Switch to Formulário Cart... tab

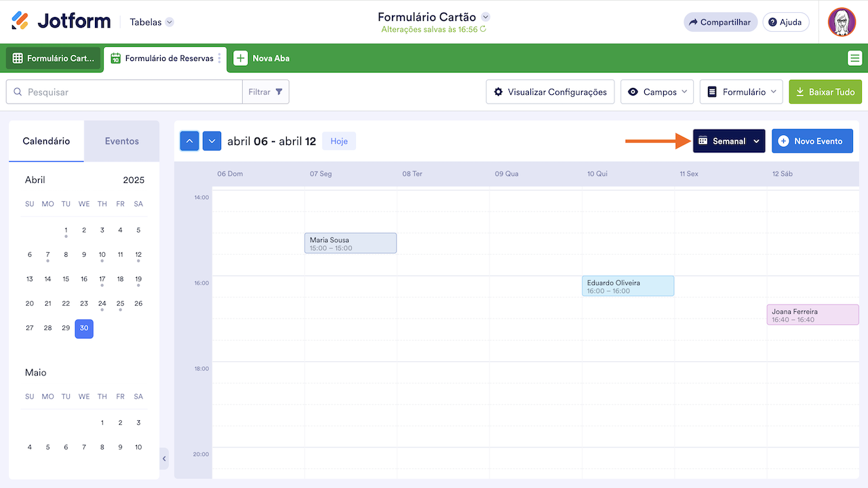pos(54,58)
